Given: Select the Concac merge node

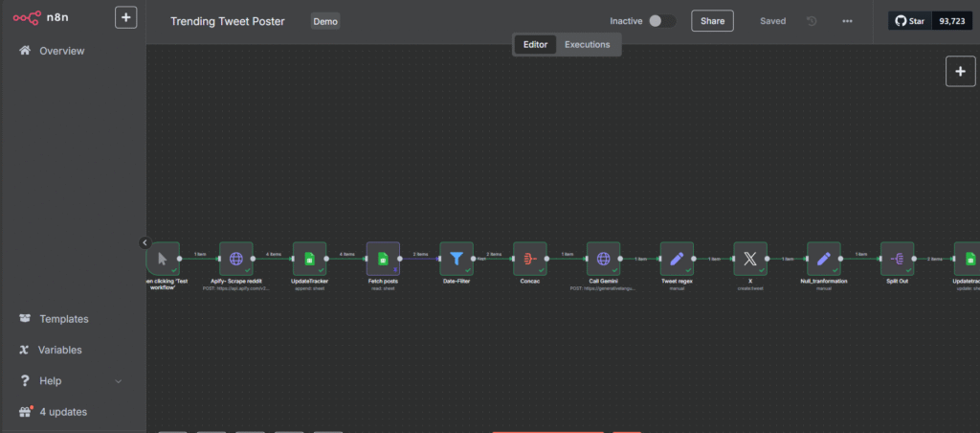Looking at the screenshot, I should (530, 258).
